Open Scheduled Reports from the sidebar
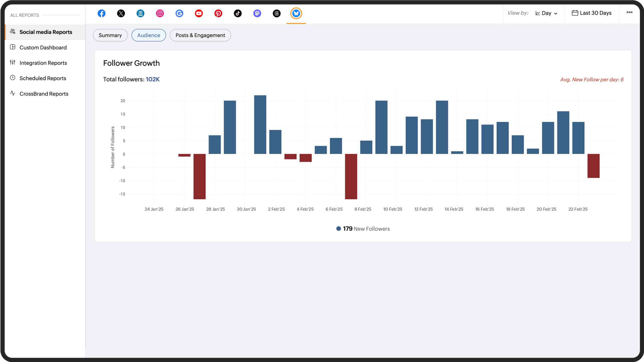The image size is (644, 362). pos(43,78)
